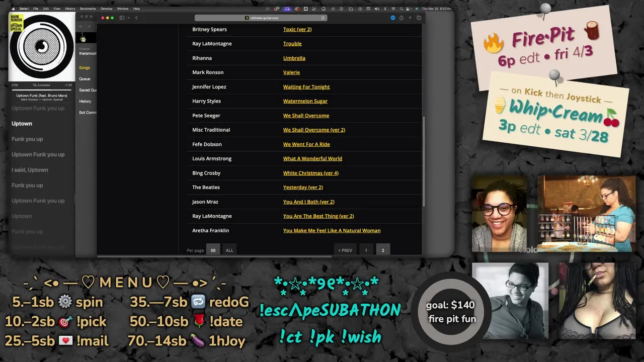Open the White Christmas (ver 4) link
The width and height of the screenshot is (644, 362).
coord(311,173)
